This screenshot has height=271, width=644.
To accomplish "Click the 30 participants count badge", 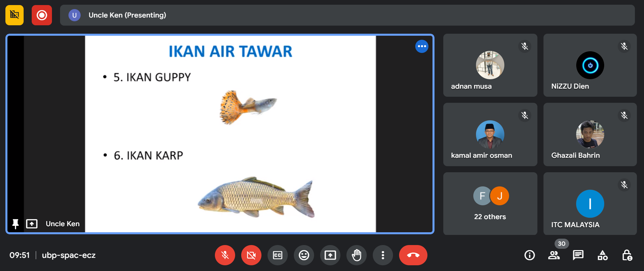I will tap(562, 244).
